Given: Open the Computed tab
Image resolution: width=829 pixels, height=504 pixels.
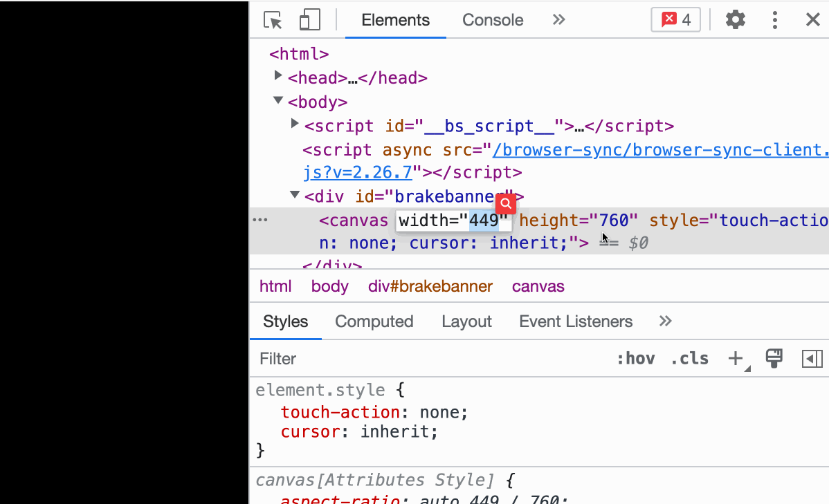Looking at the screenshot, I should (x=374, y=321).
